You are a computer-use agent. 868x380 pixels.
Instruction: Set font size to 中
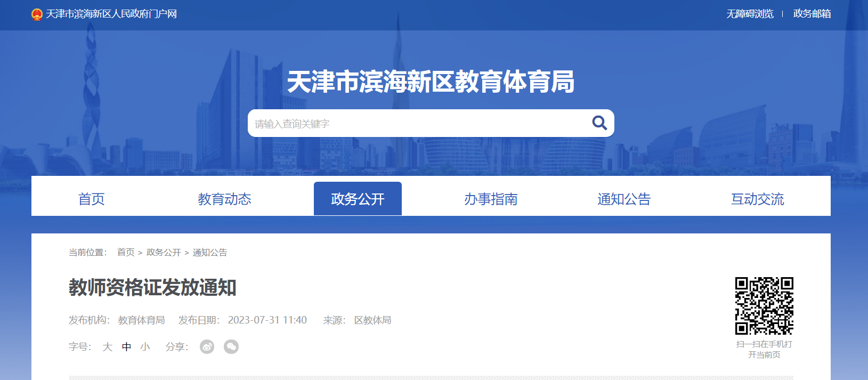click(x=126, y=347)
